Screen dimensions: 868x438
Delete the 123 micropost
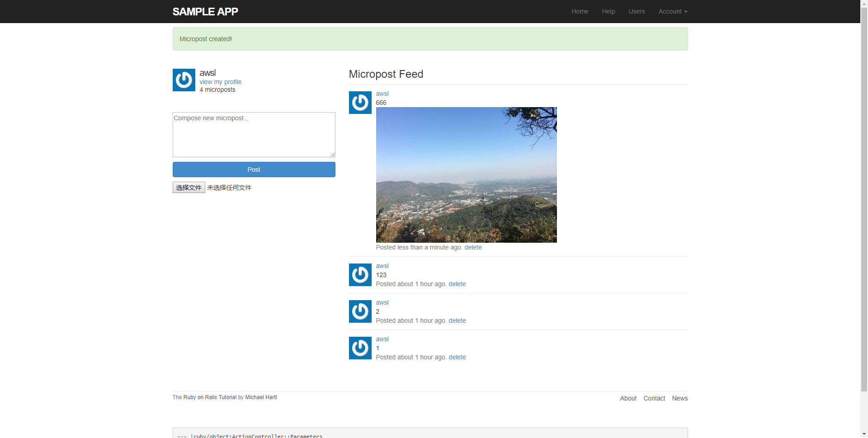coord(458,284)
